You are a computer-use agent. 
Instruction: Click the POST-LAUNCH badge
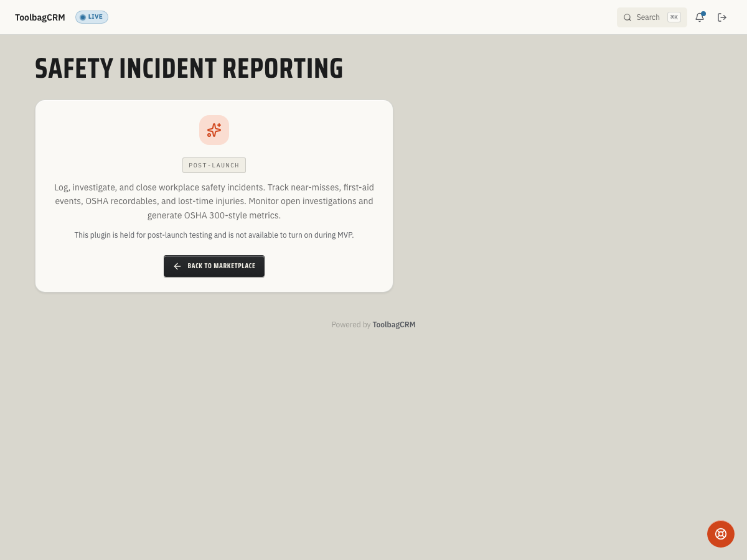coord(214,165)
